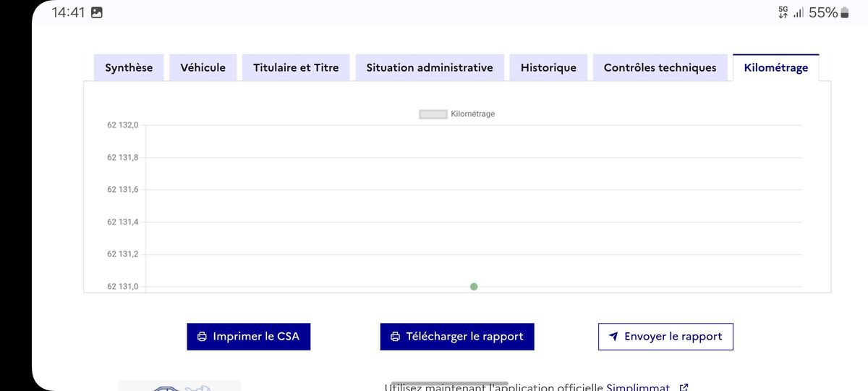Click the Kilométrage legend label
This screenshot has height=391, width=868.
(472, 114)
